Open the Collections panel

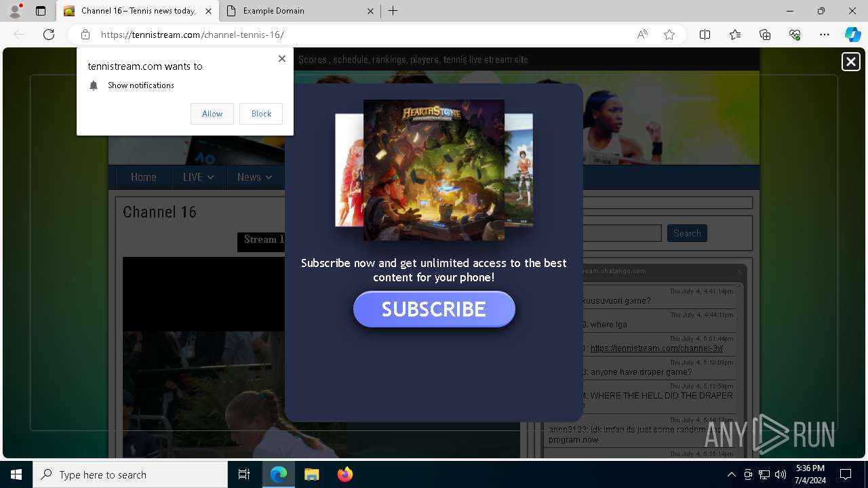point(765,35)
